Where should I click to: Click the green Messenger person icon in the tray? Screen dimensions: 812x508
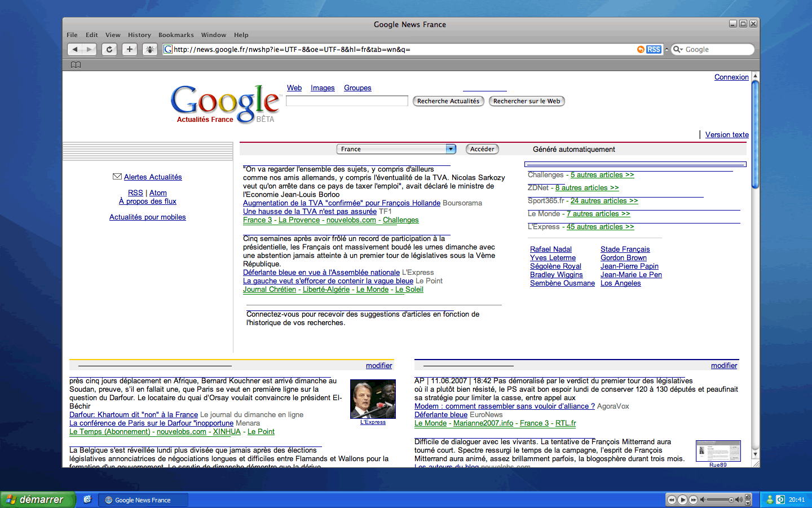coord(770,500)
